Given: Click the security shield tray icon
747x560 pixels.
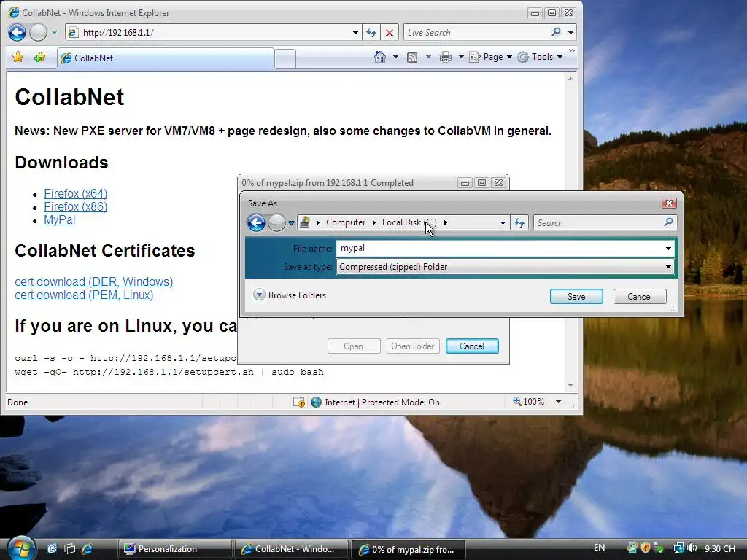Looking at the screenshot, I should point(646,548).
